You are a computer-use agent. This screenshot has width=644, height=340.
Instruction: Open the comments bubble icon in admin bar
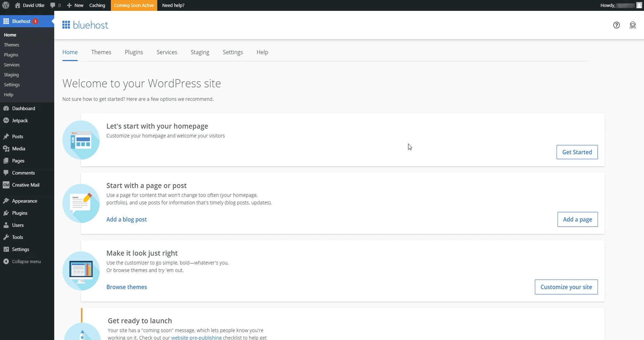pyautogui.click(x=53, y=5)
